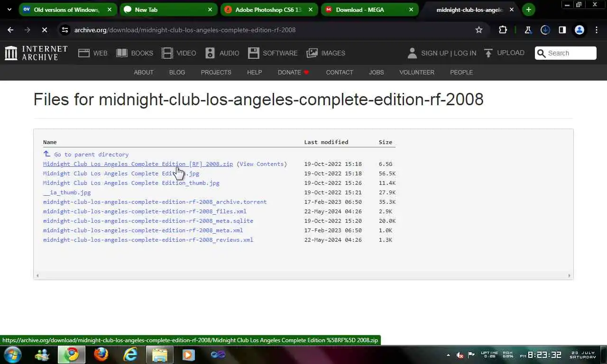This screenshot has height=364, width=607.
Task: Click the address bar URL field
Action: coord(270,30)
